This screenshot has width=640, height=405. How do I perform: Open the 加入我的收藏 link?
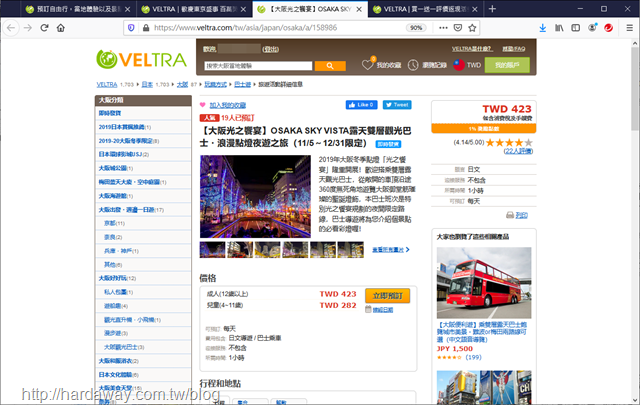click(x=228, y=105)
